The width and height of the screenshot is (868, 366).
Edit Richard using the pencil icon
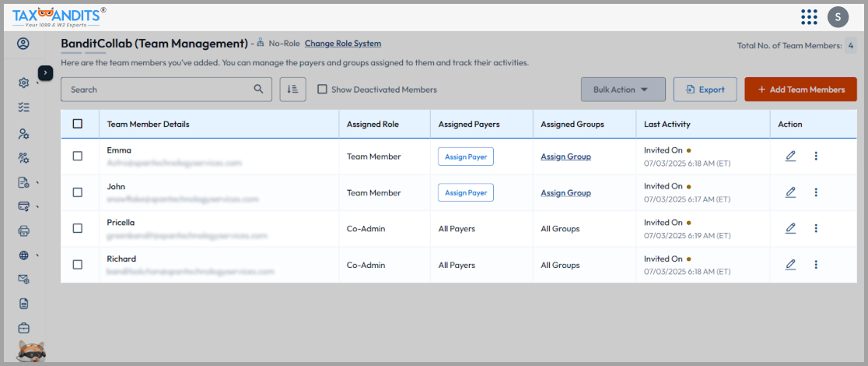coord(790,265)
